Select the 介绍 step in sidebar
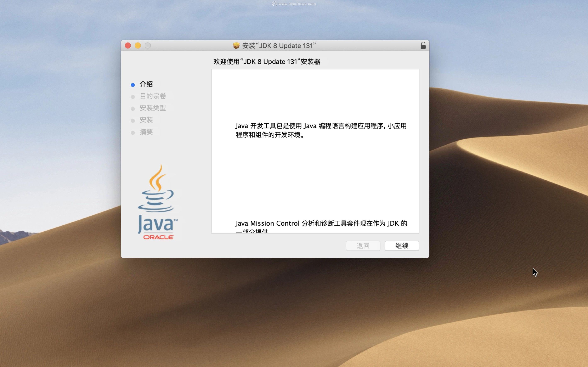588x367 pixels. (146, 84)
